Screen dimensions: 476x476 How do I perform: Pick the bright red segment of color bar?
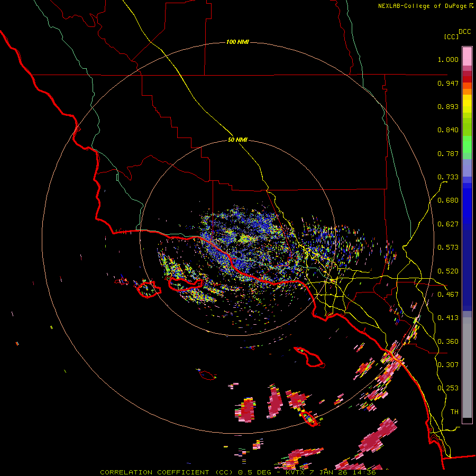467,79
